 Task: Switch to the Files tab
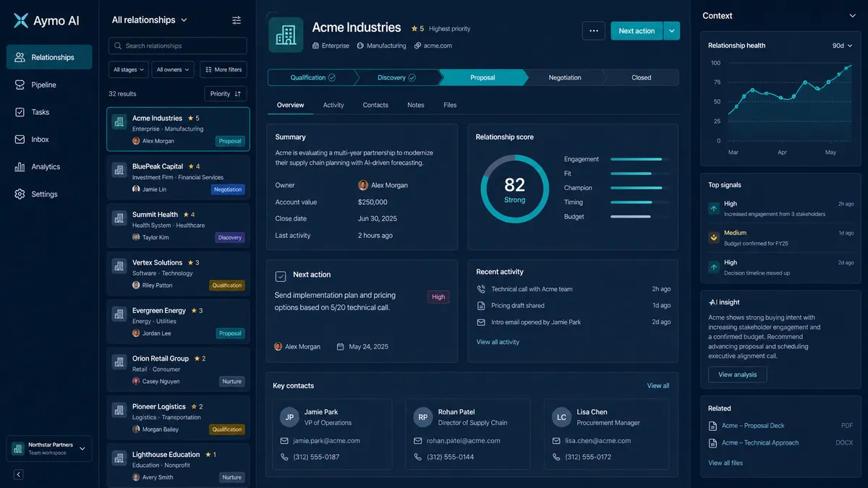(450, 105)
